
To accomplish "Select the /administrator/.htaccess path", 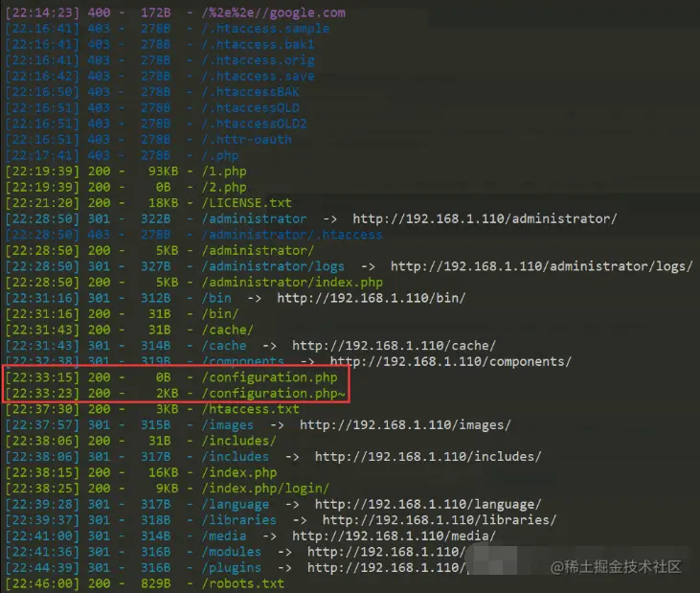I will [292, 235].
